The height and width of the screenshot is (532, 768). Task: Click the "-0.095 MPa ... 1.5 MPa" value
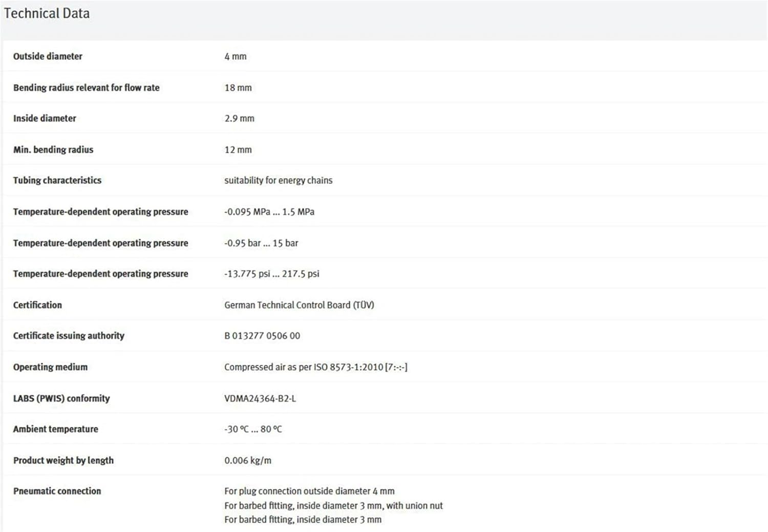(x=269, y=211)
